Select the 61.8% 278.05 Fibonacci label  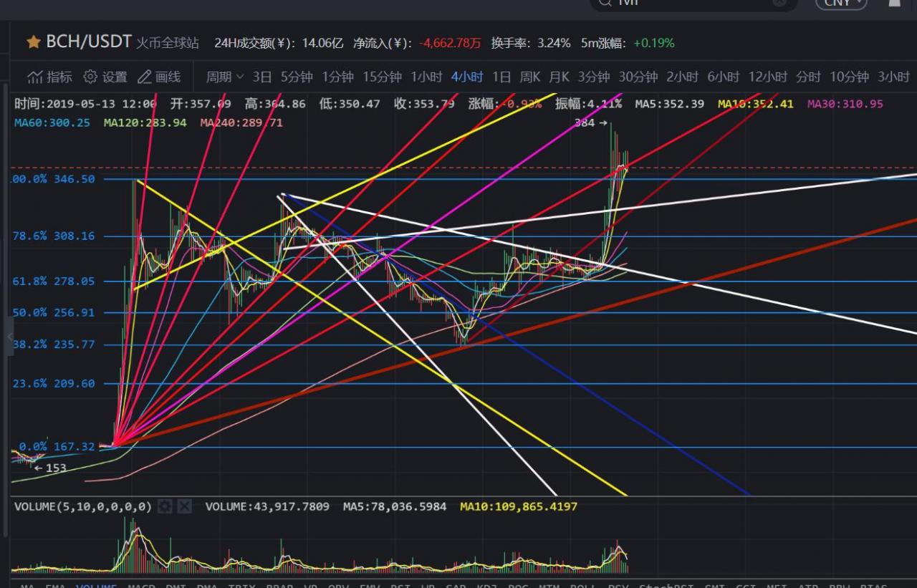pos(54,281)
